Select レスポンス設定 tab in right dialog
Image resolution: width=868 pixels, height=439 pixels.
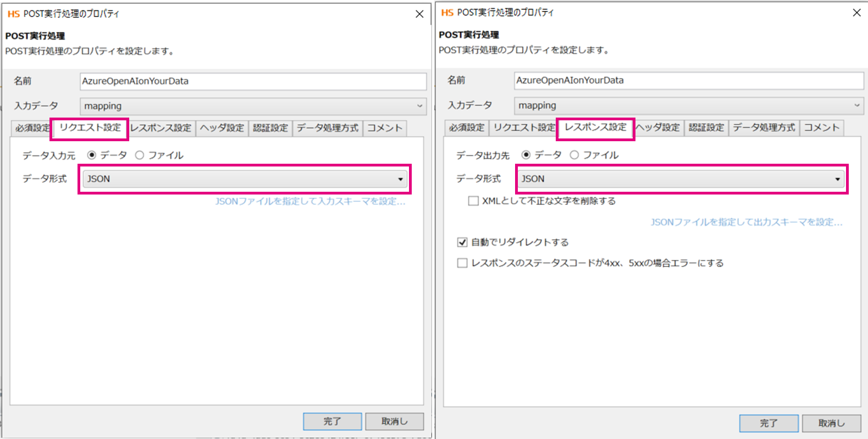click(x=596, y=127)
